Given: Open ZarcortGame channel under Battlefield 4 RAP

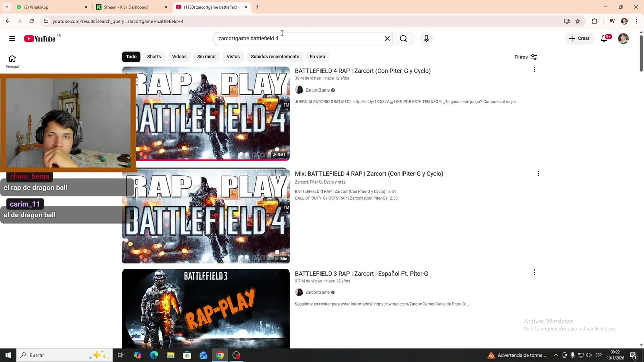Looking at the screenshot, I should tap(317, 90).
